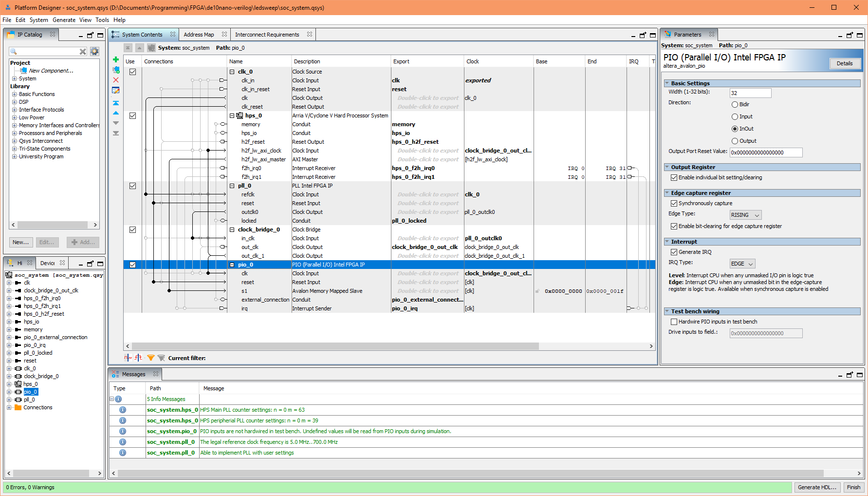Screen dimensions: 868x496
Task: Click the Width (1-32 bits) input field
Action: pyautogui.click(x=750, y=93)
